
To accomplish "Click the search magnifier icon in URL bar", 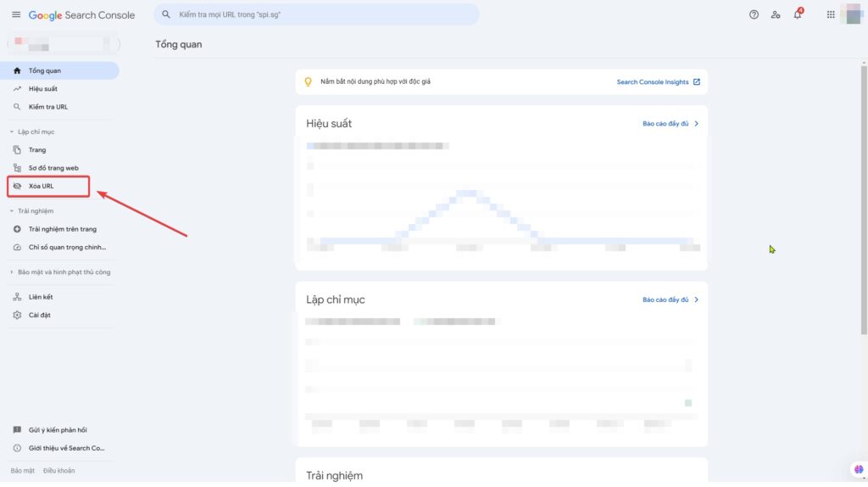I will [166, 14].
